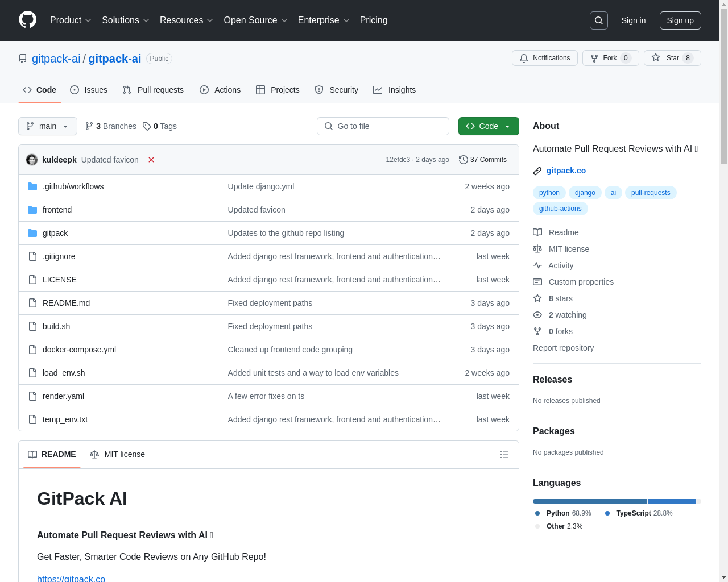Viewport: 728px width, 582px height.
Task: Open the search magnifier button
Action: tap(599, 20)
